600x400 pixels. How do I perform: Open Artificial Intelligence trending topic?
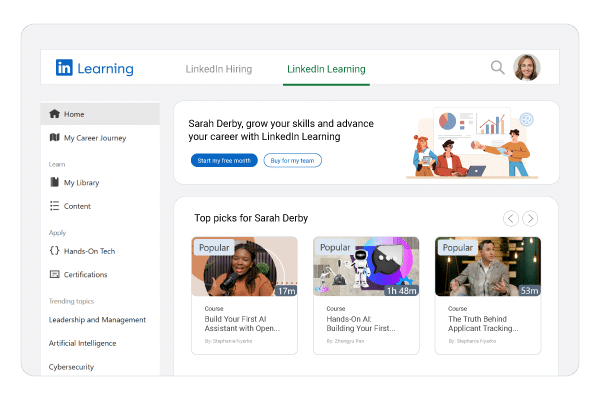coord(82,343)
